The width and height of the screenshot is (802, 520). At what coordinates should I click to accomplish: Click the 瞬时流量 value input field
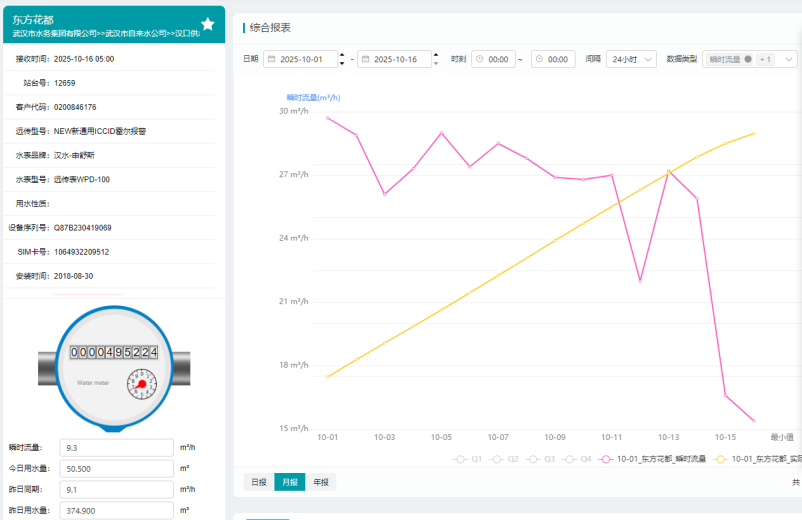[x=116, y=448]
